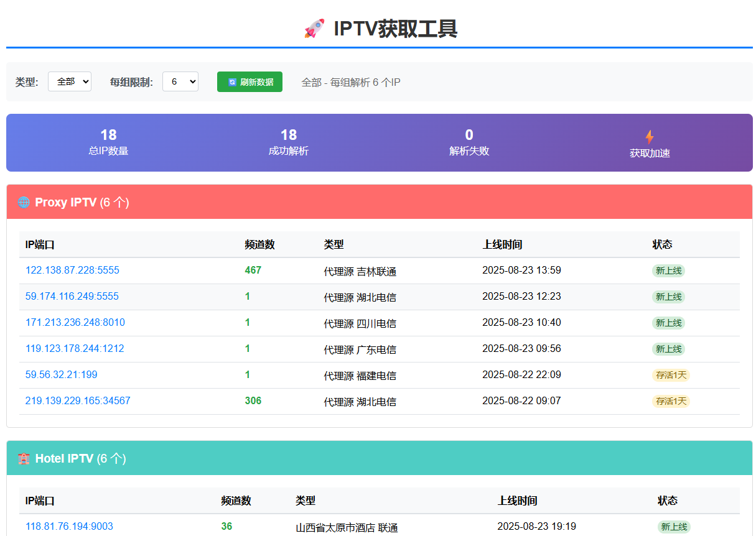Click the 上线时间 column header in Hotel table
The image size is (756, 536).
coord(517,501)
